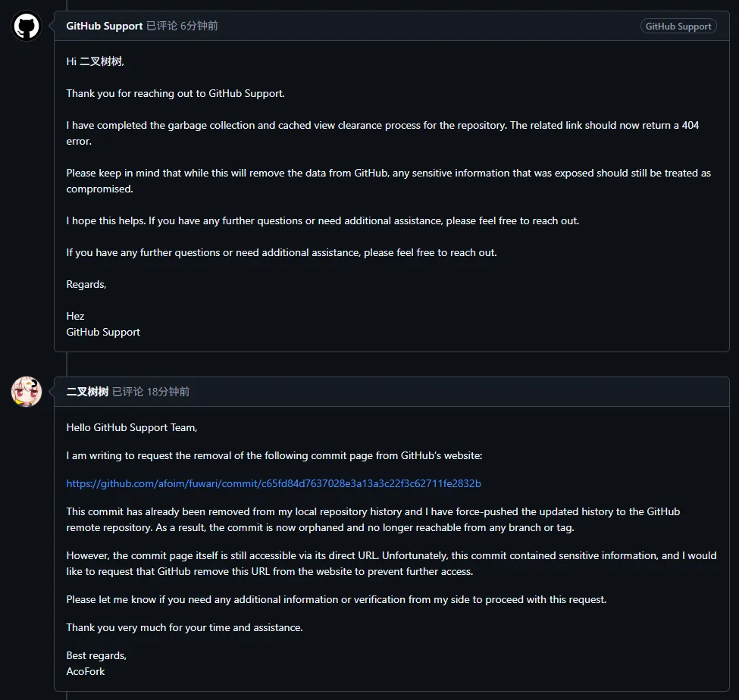Click the garbage collection completion paragraph
This screenshot has width=739, height=700.
382,133
